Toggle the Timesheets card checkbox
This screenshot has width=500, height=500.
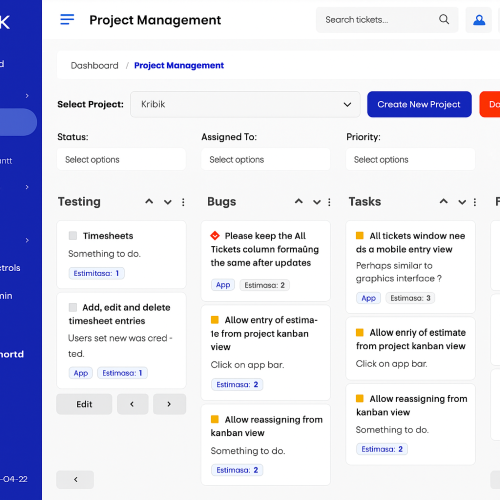73,236
